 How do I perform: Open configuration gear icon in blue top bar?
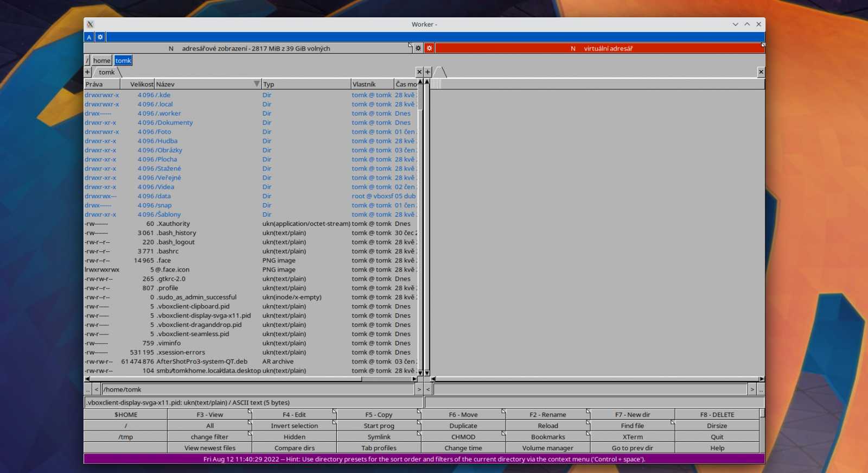[x=100, y=37]
